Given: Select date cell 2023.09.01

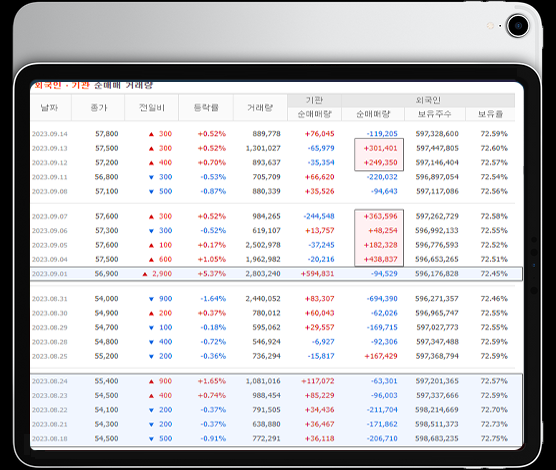Looking at the screenshot, I should [x=50, y=274].
